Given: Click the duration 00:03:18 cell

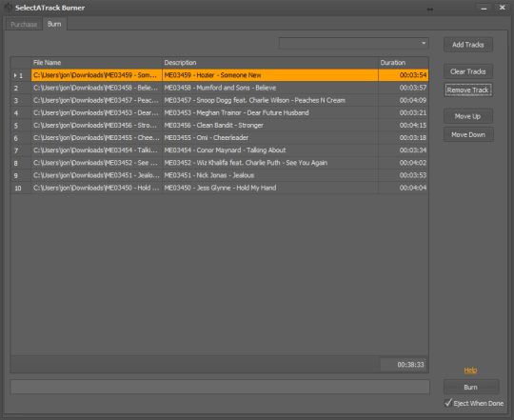Looking at the screenshot, I should (404, 138).
